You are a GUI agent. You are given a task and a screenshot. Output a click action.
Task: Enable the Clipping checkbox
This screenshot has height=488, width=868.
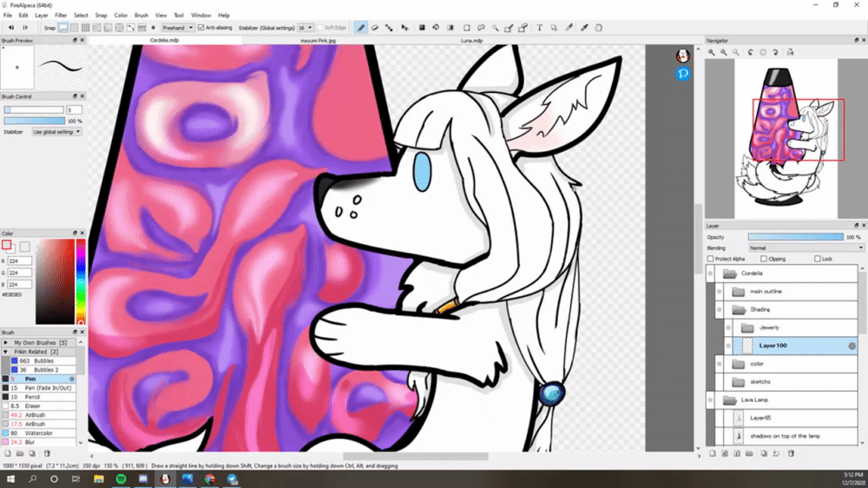(764, 259)
